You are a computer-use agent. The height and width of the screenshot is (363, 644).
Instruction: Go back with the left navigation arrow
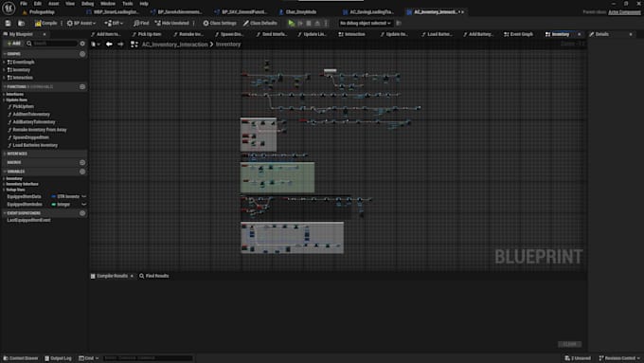[109, 44]
